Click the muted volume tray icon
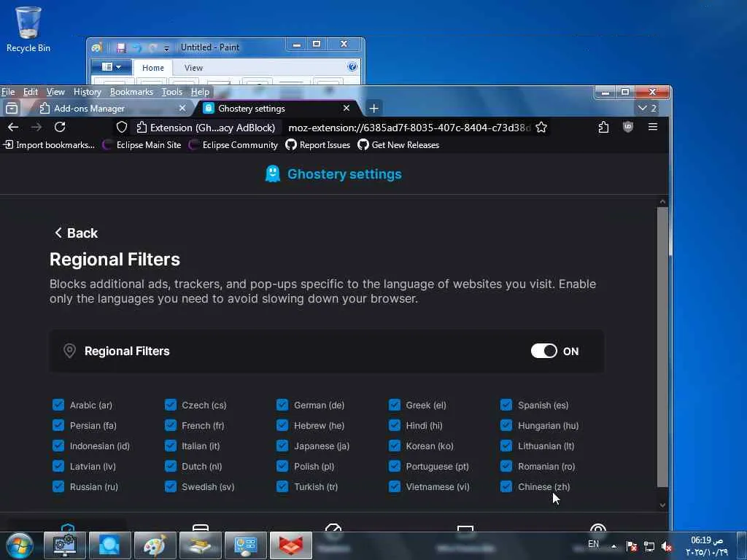 667,546
